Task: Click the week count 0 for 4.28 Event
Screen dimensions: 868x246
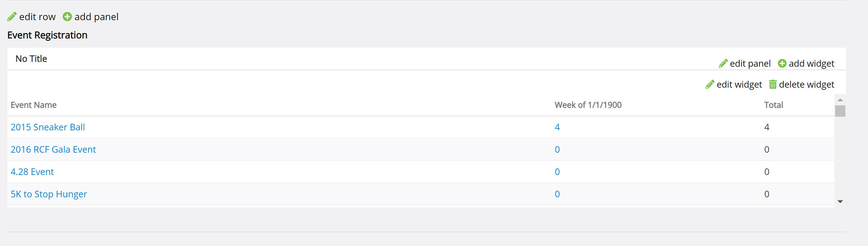Action: (557, 172)
